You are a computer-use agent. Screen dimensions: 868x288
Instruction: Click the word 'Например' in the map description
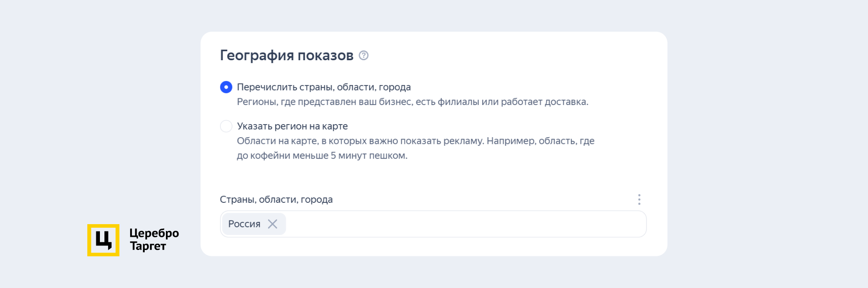click(x=511, y=141)
